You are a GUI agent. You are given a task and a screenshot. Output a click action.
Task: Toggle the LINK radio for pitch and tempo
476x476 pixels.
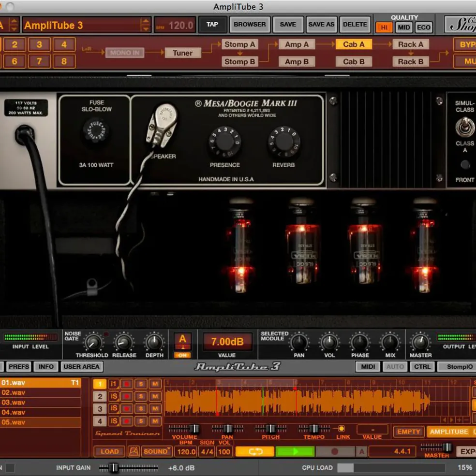point(342,429)
